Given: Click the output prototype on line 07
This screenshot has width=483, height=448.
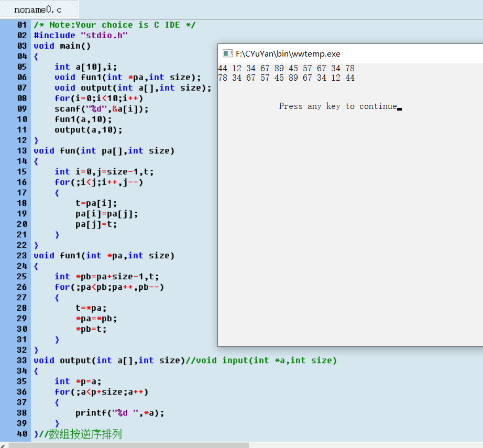Looking at the screenshot, I should click(x=133, y=88).
